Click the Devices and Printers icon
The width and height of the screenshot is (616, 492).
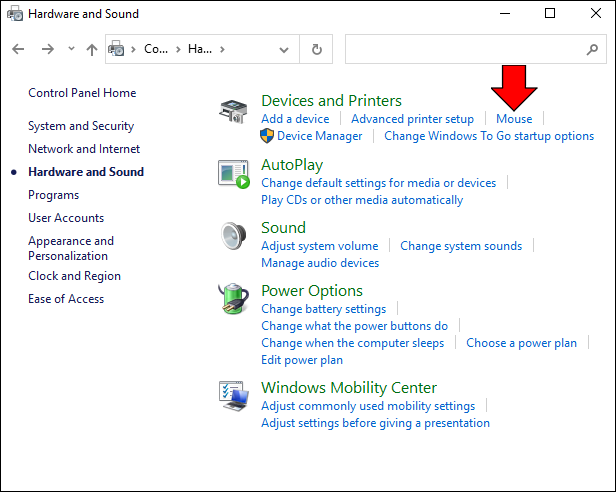(x=234, y=113)
